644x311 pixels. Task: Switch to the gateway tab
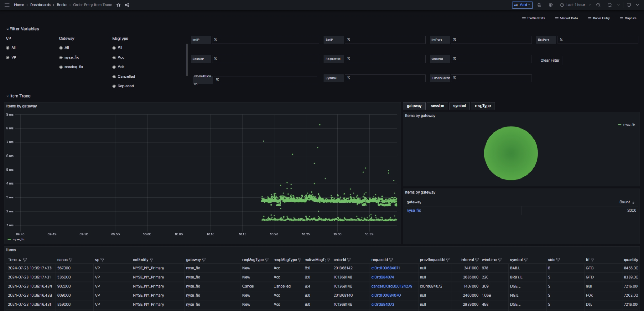[x=414, y=106]
